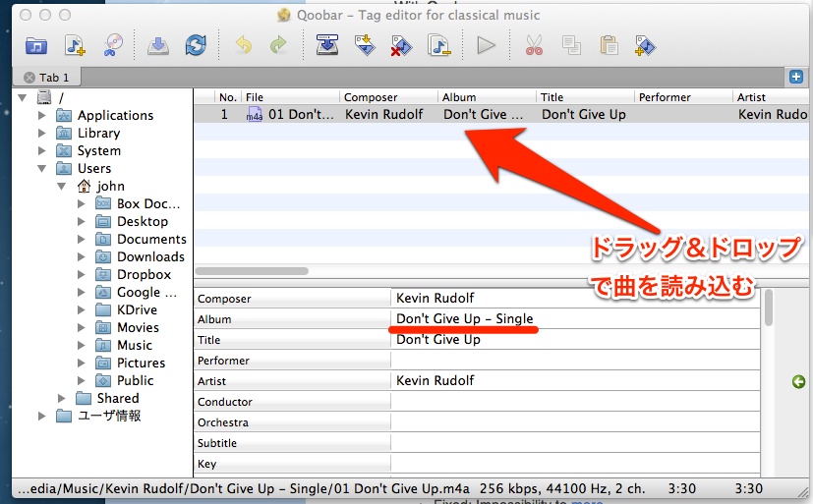
Task: Select the ユーザ情報 folder
Action: pyautogui.click(x=109, y=416)
